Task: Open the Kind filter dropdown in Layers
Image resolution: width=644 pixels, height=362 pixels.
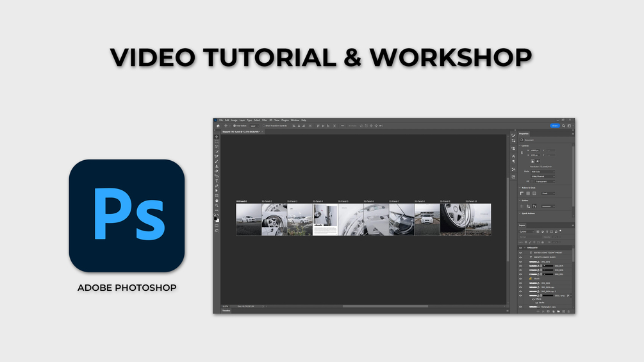Action: pyautogui.click(x=527, y=231)
